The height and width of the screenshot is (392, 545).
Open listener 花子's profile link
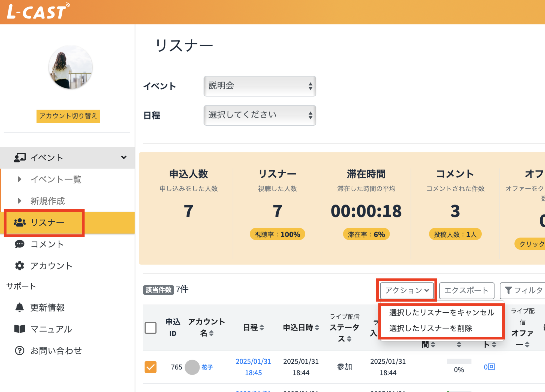tap(207, 367)
